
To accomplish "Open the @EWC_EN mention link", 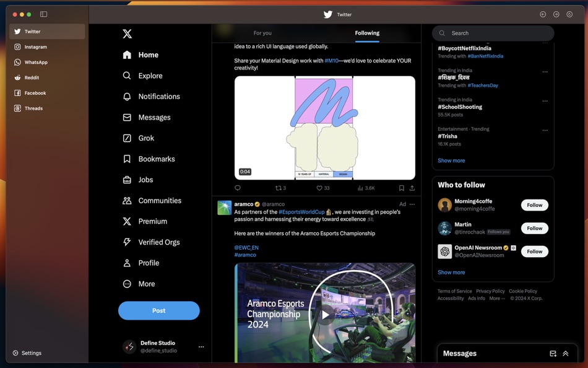I will tap(246, 248).
